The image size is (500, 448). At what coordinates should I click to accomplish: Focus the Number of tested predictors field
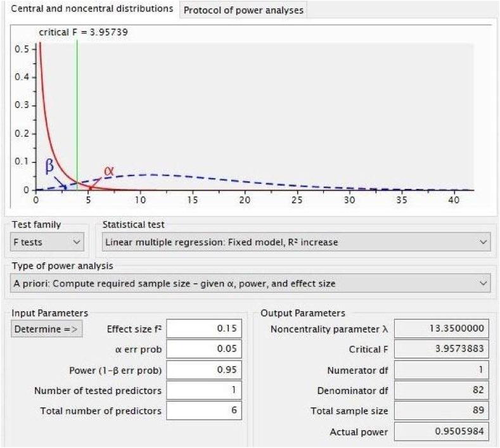pos(204,390)
